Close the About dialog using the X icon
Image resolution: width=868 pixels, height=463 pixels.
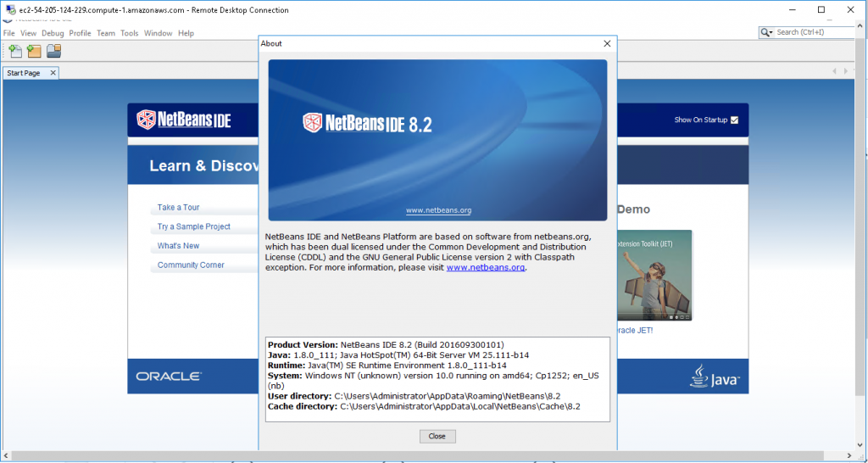tap(607, 43)
